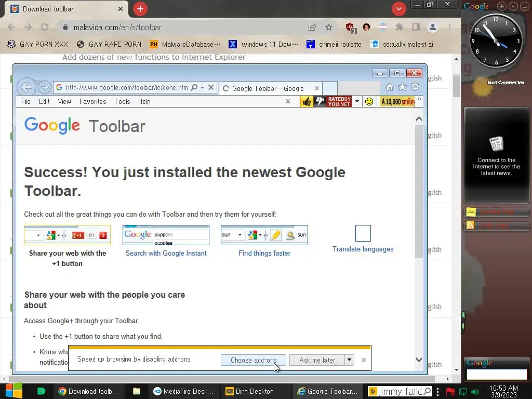Click the RSS web clips gadget in sidebar
Viewport: 532px width, 399px height.
(496, 225)
